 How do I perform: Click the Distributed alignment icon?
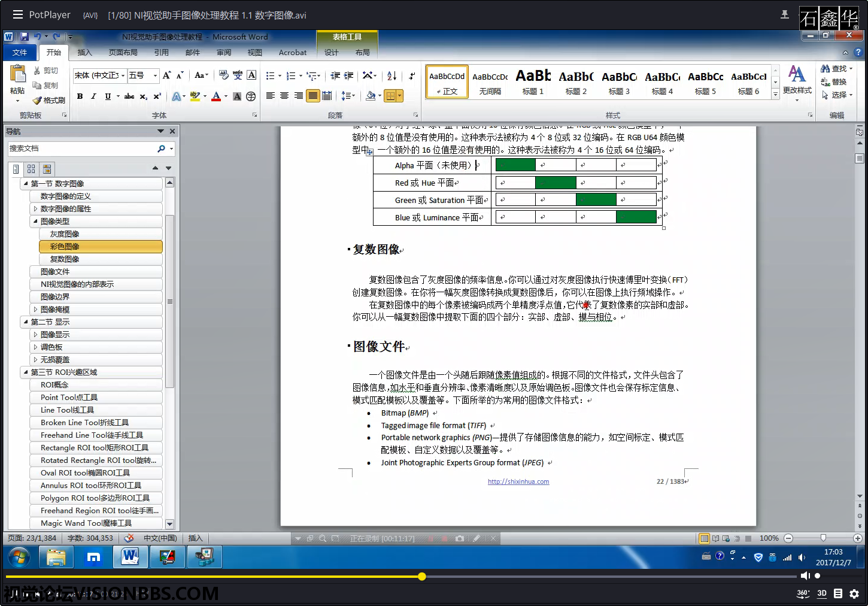coord(327,96)
